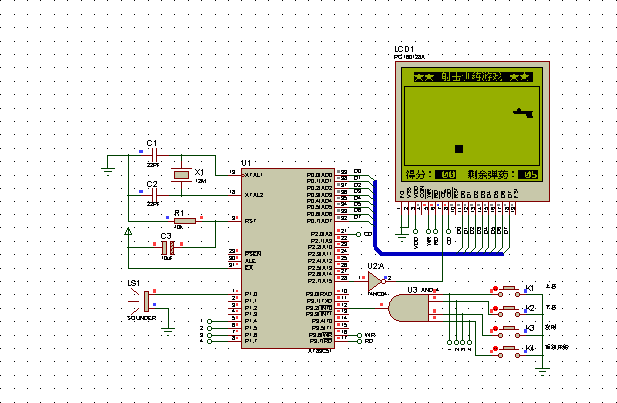Select resistor R1
The image size is (617, 403).
click(x=183, y=221)
